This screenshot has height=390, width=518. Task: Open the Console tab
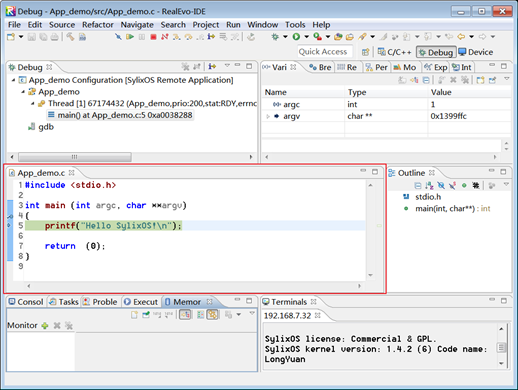(x=26, y=302)
